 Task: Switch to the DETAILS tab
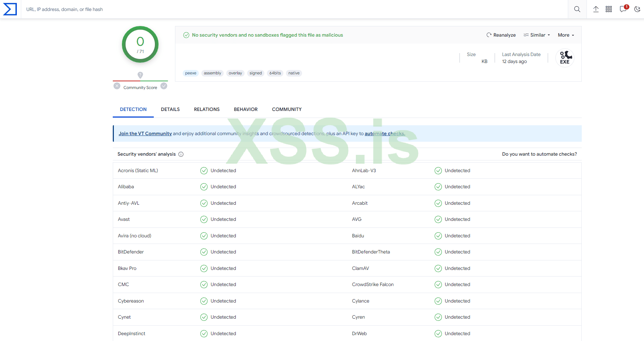[x=170, y=110]
